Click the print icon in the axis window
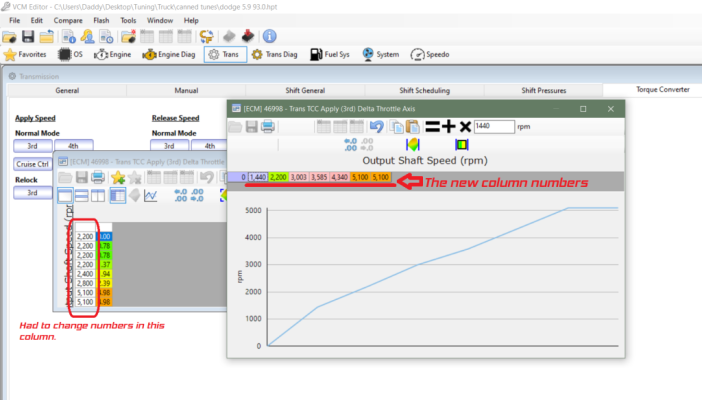The image size is (702, 400). pyautogui.click(x=268, y=127)
